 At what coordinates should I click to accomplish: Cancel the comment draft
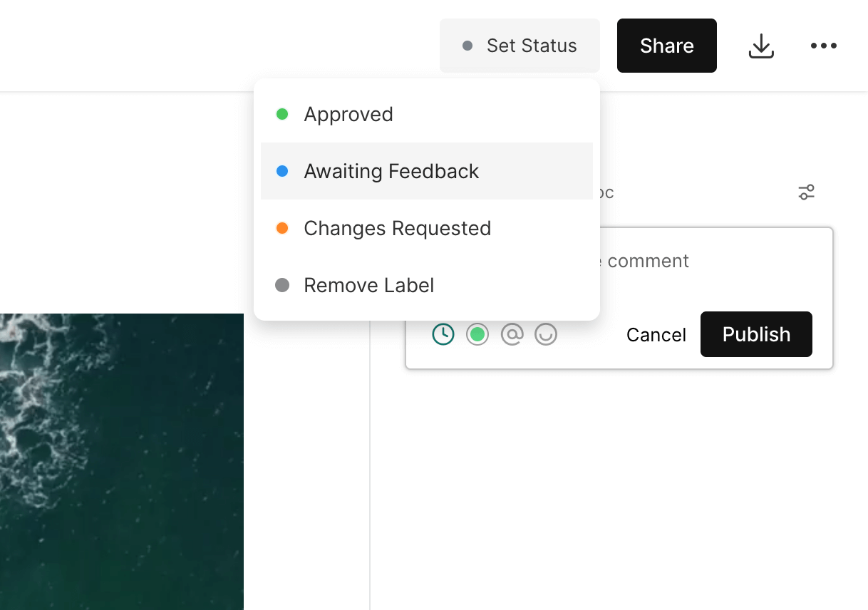(x=656, y=335)
